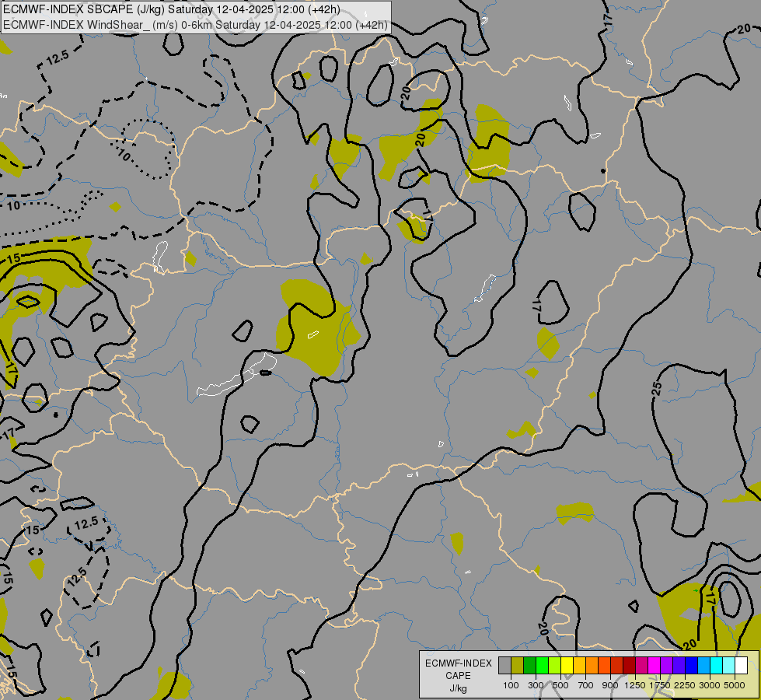Click the CAPE label in the legend
Image resolution: width=761 pixels, height=700 pixels.
(x=458, y=676)
